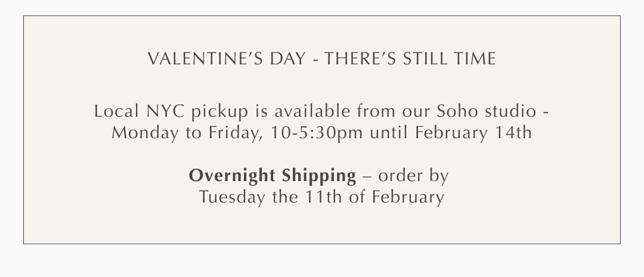Select the bold Overnight Shipping text
The image size is (644, 277).
[272, 176]
